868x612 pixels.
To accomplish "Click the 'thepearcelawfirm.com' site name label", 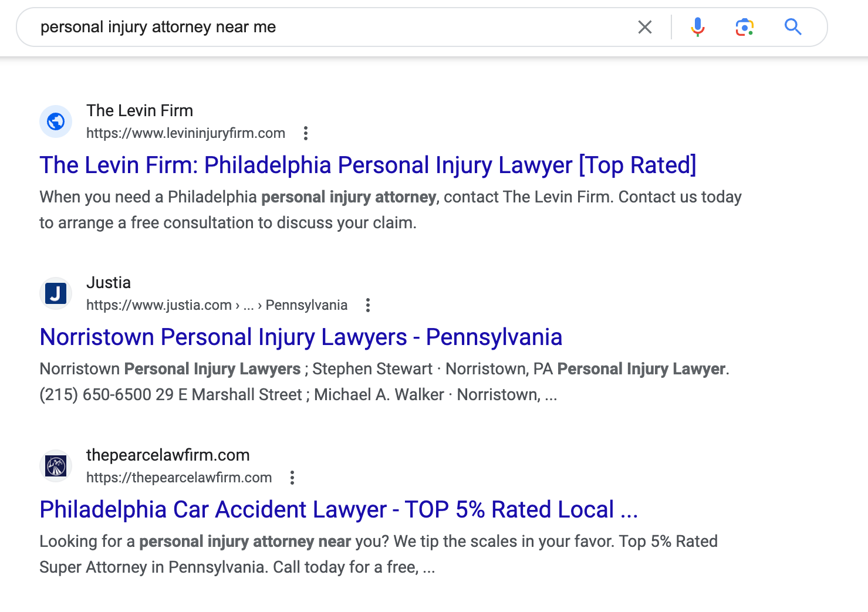I will click(x=168, y=455).
